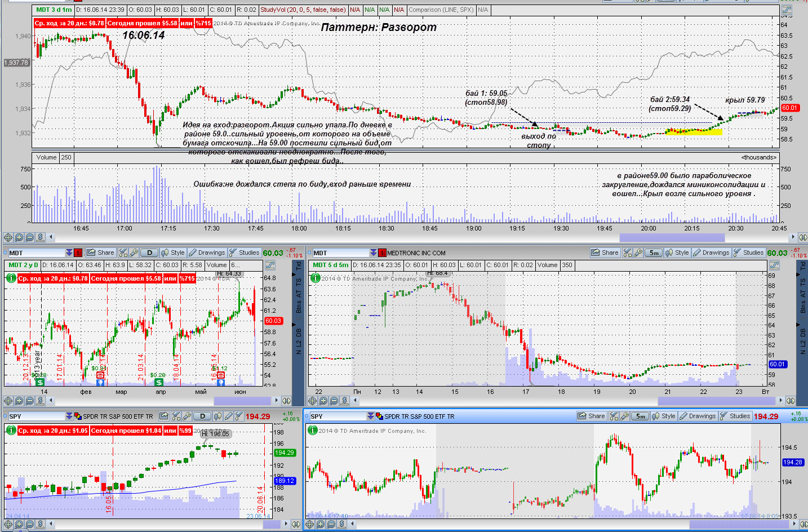
Task: Click scissors icon in SPY 5m chart toolbar
Action: point(614,416)
